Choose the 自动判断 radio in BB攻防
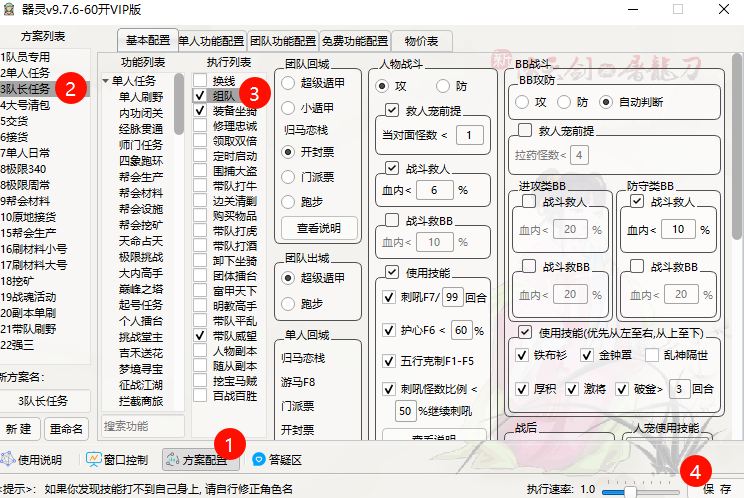 (606, 102)
